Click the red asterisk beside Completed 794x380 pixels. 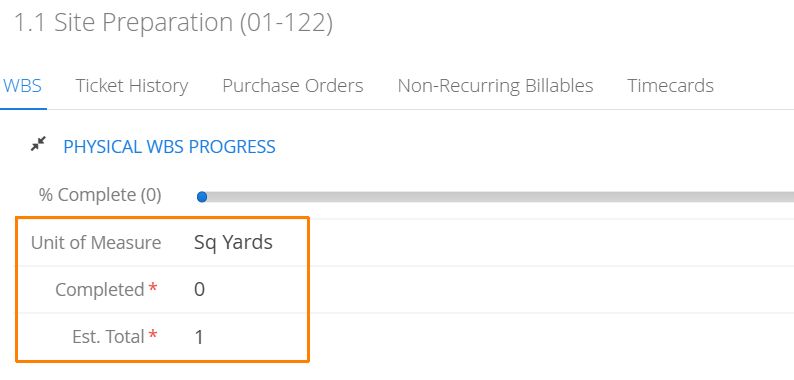[152, 287]
